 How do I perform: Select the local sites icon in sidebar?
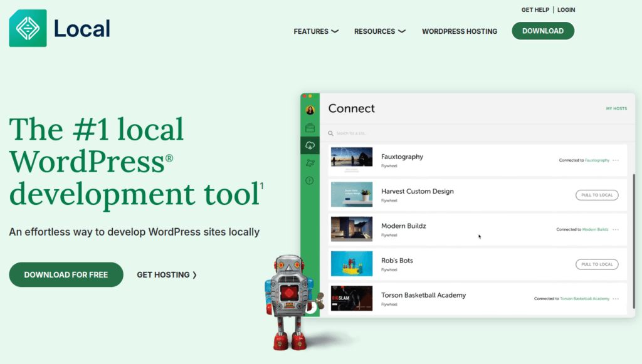pos(310,128)
